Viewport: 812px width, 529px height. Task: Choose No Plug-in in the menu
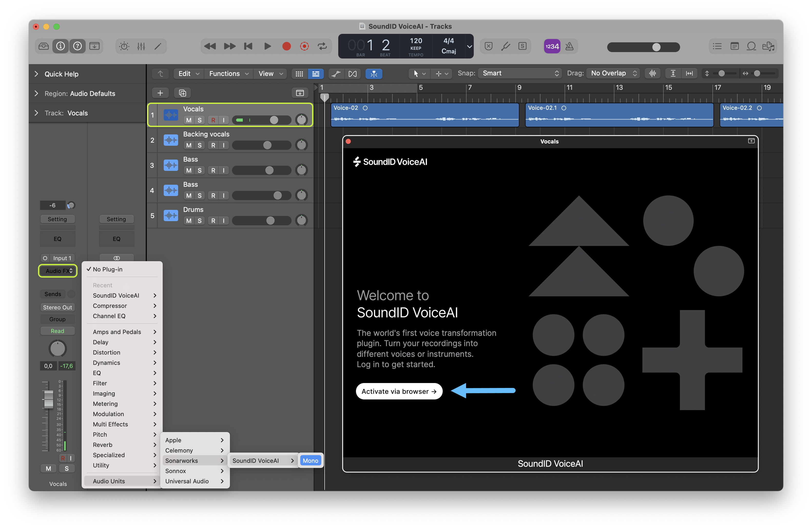pyautogui.click(x=122, y=269)
